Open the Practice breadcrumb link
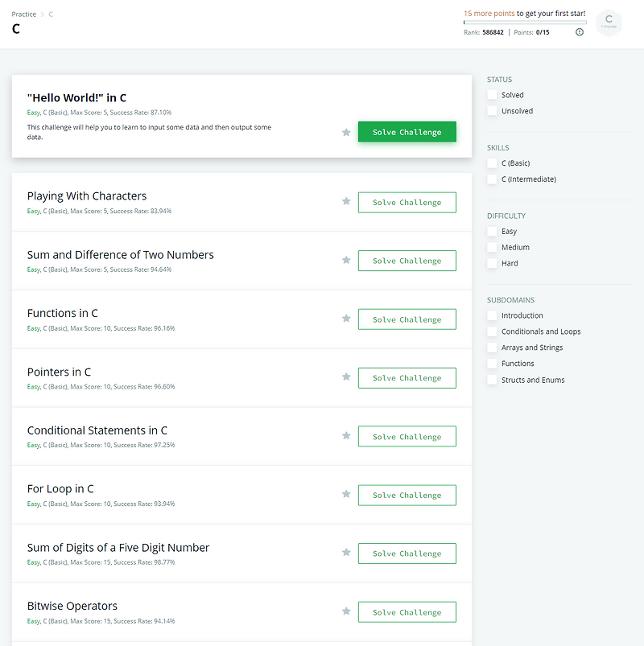This screenshot has height=646, width=644. (23, 14)
